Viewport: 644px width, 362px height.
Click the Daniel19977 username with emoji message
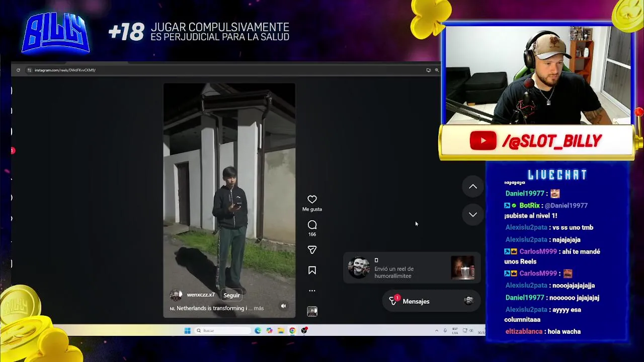tap(525, 194)
